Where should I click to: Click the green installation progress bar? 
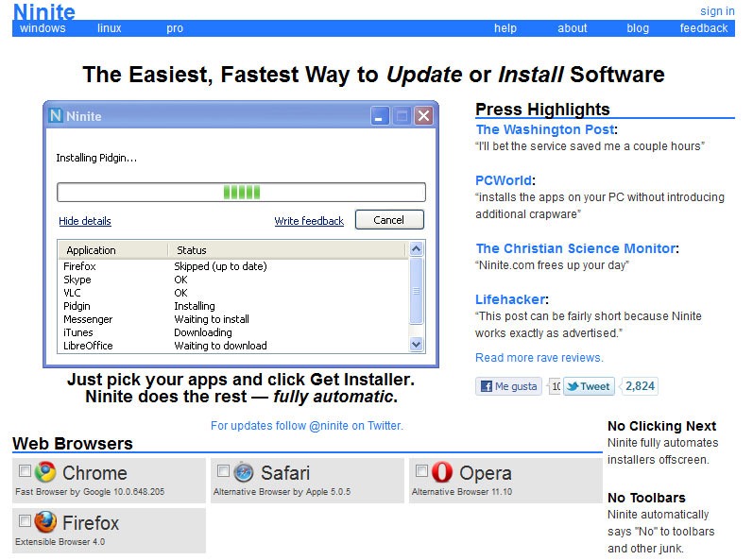pyautogui.click(x=241, y=193)
